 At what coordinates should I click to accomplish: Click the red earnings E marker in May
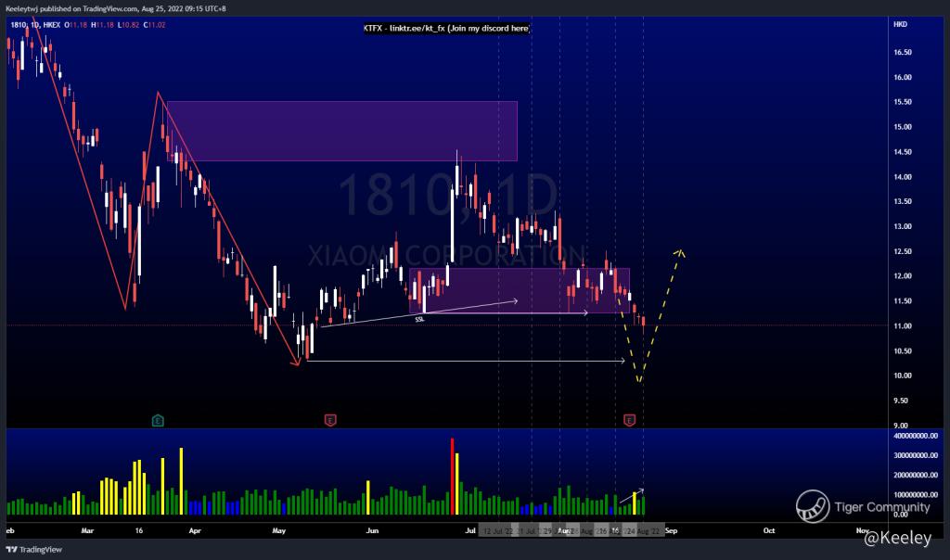pos(330,420)
